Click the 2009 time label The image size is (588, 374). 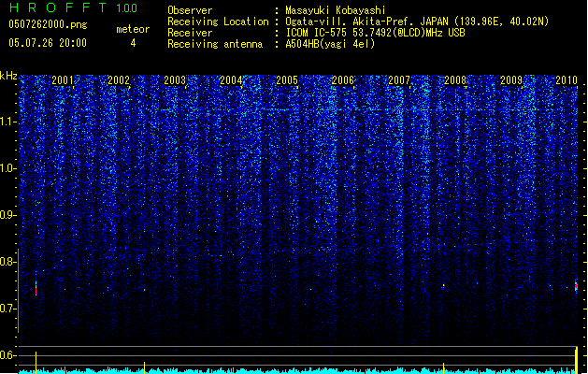511,79
